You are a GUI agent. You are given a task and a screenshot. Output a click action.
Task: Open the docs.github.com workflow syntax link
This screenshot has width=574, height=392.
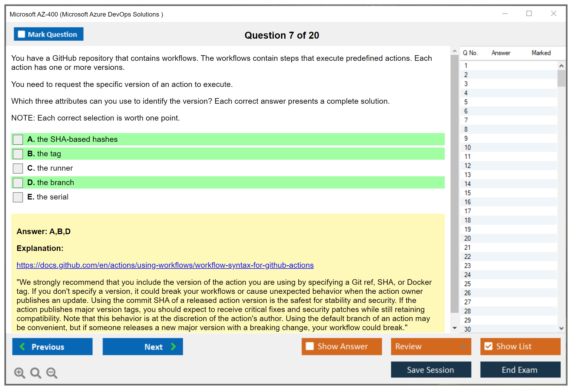165,265
